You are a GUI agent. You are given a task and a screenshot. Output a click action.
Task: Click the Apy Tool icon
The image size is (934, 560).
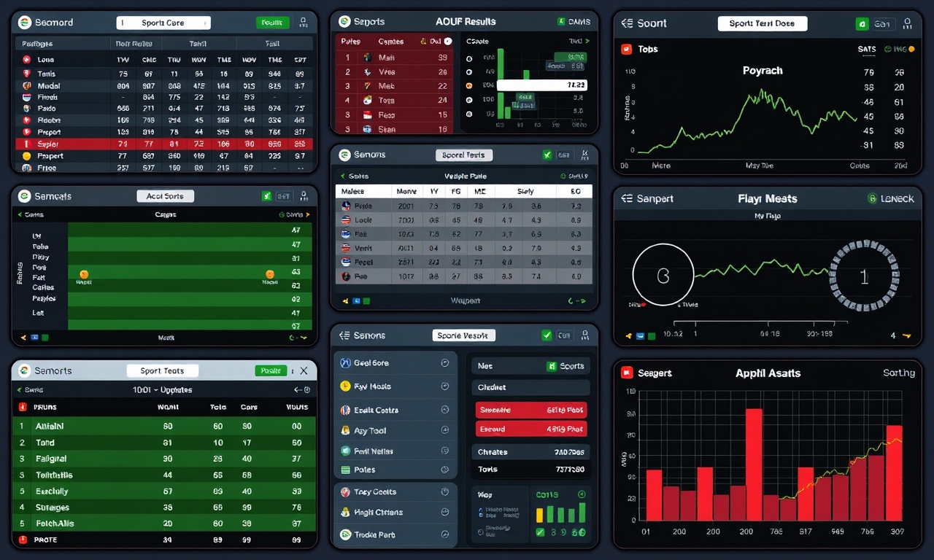click(346, 430)
